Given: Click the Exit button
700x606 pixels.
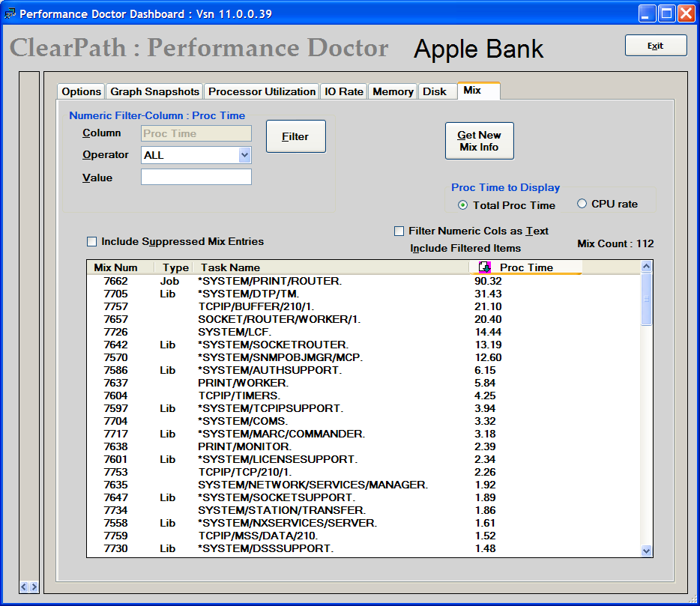Looking at the screenshot, I should pos(656,46).
